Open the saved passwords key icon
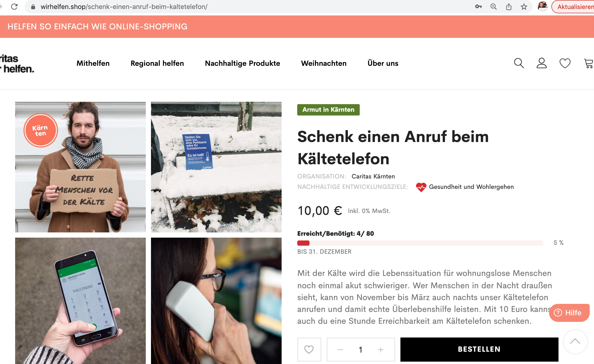The image size is (594, 364). (478, 7)
